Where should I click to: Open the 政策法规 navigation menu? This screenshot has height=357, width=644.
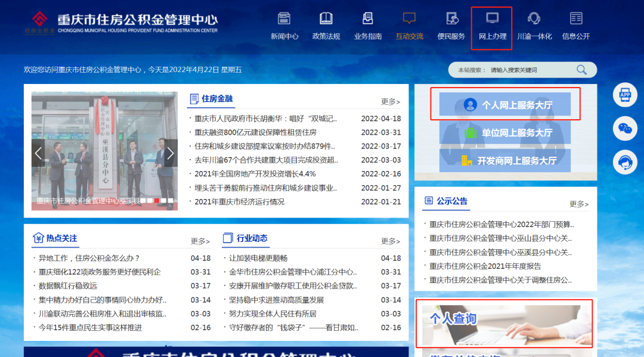coord(326,27)
